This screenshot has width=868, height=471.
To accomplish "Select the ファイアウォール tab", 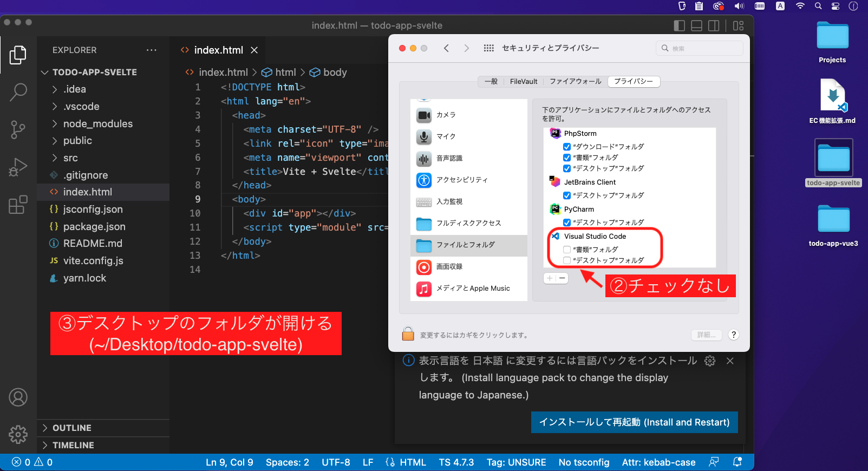I will pyautogui.click(x=575, y=82).
